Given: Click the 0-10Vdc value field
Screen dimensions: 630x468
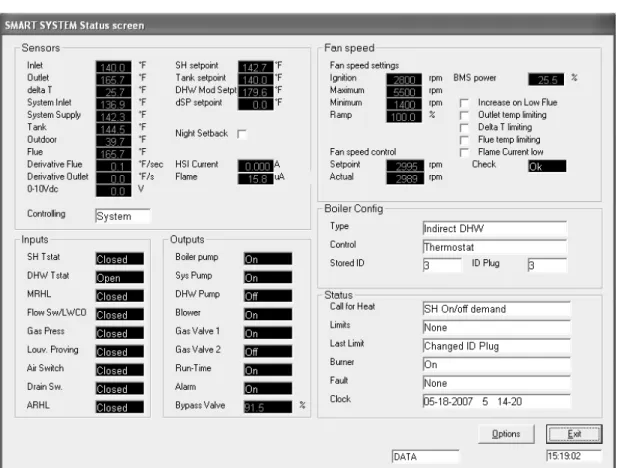Looking at the screenshot, I should click(x=113, y=191).
